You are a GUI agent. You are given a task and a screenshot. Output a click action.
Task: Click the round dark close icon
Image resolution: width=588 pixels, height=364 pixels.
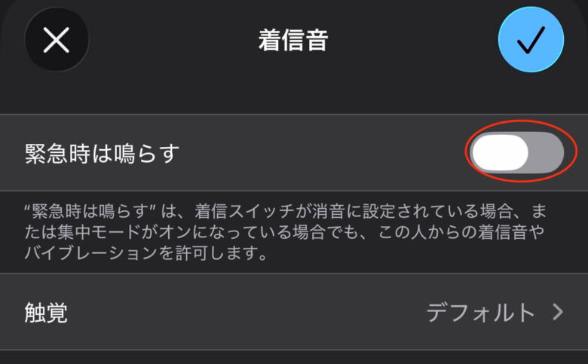(x=57, y=40)
